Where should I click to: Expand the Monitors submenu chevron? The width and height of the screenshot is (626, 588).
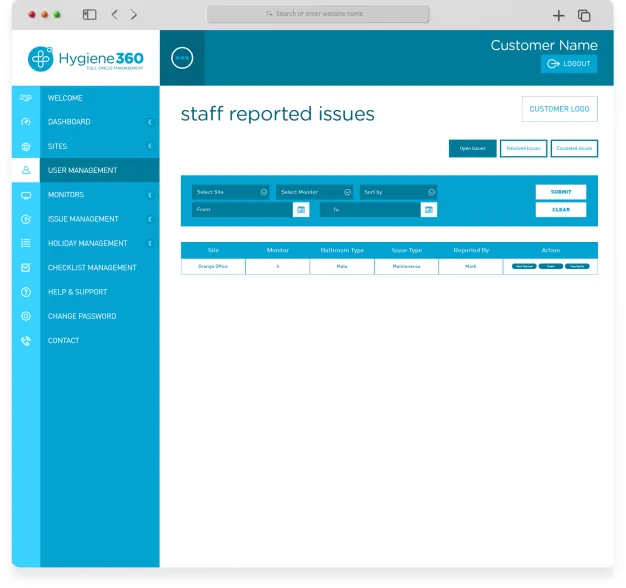pyautogui.click(x=150, y=195)
